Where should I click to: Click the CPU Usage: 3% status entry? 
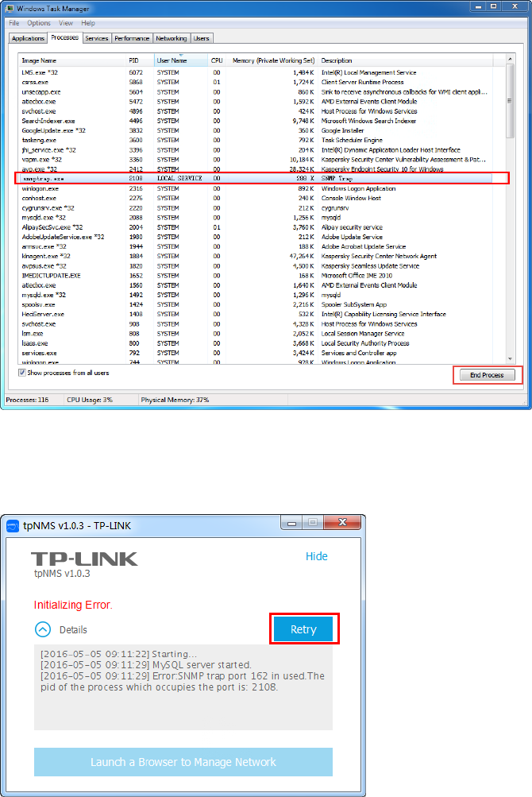click(90, 400)
